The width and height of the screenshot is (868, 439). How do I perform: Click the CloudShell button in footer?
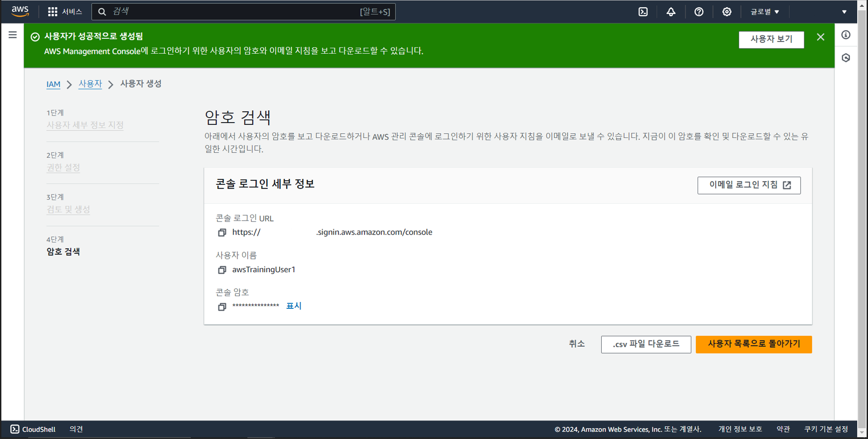(33, 429)
